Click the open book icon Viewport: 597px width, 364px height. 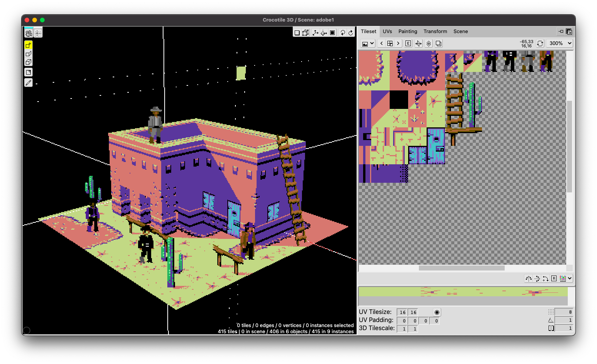point(551,328)
